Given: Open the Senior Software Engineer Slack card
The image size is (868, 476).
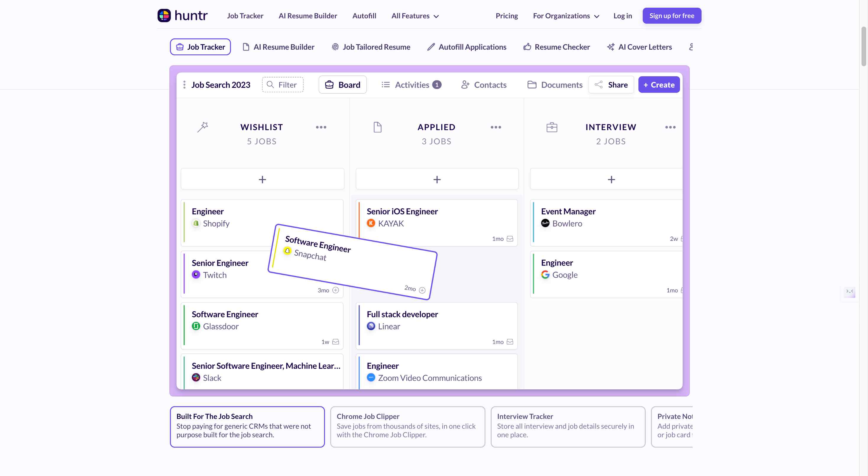Looking at the screenshot, I should tap(262, 371).
